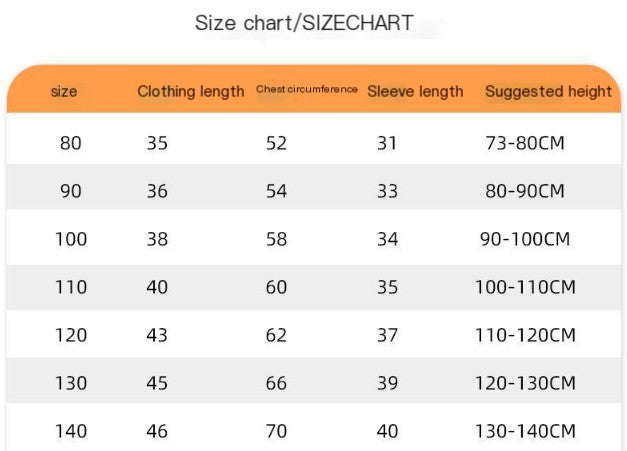Viewport: 627px width, 451px height.
Task: Click the '73-80CM' suggested height cell
Action: pyautogui.click(x=525, y=143)
